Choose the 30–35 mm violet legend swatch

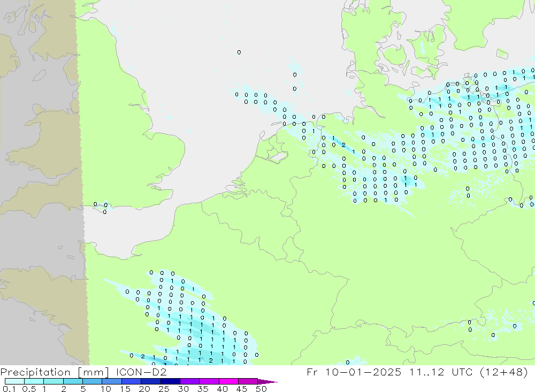coord(189,381)
